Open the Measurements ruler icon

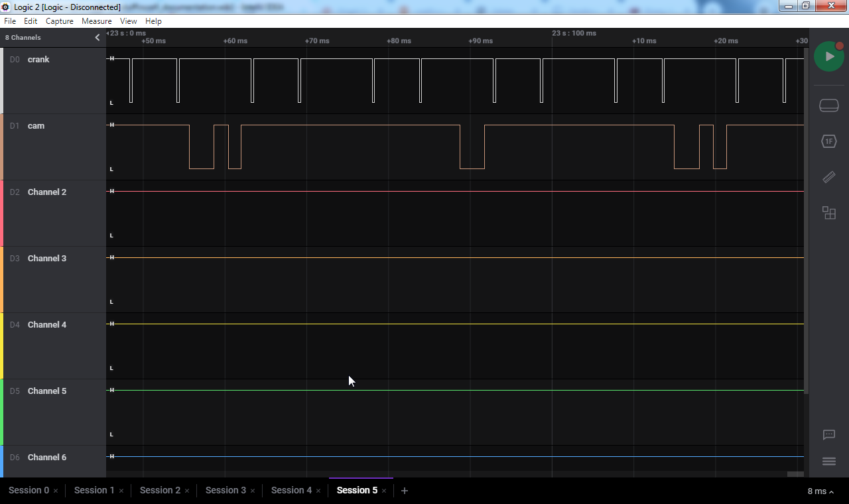point(828,177)
